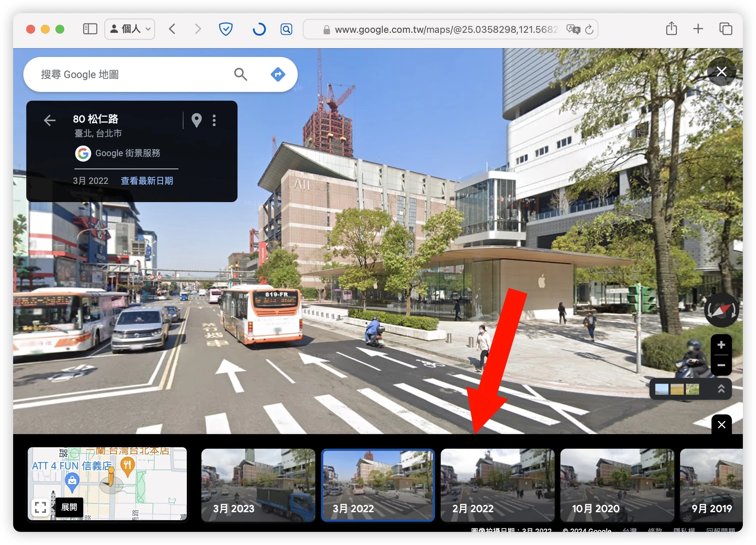756x545 pixels.
Task: Zoom in with the plus button
Action: [x=721, y=345]
